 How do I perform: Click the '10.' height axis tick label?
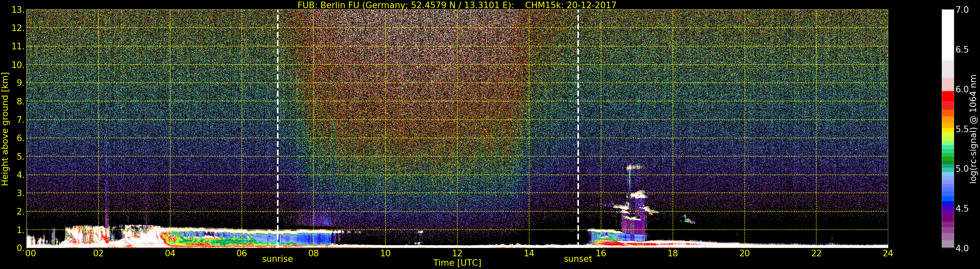pyautogui.click(x=18, y=65)
